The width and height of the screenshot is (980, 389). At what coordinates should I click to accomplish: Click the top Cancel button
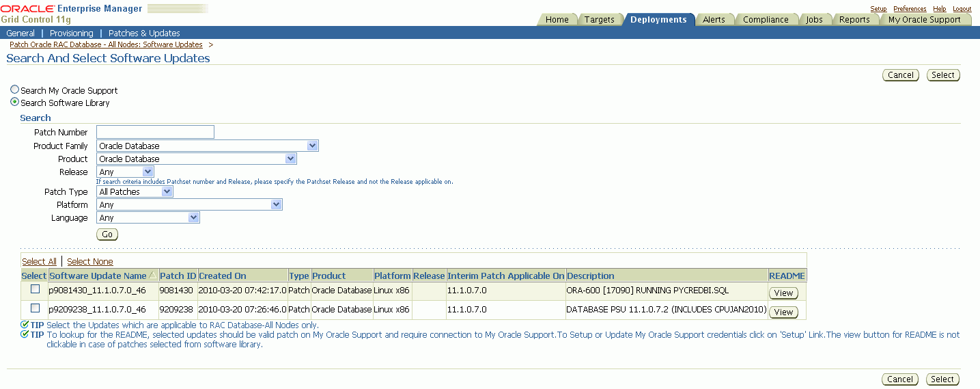click(901, 75)
